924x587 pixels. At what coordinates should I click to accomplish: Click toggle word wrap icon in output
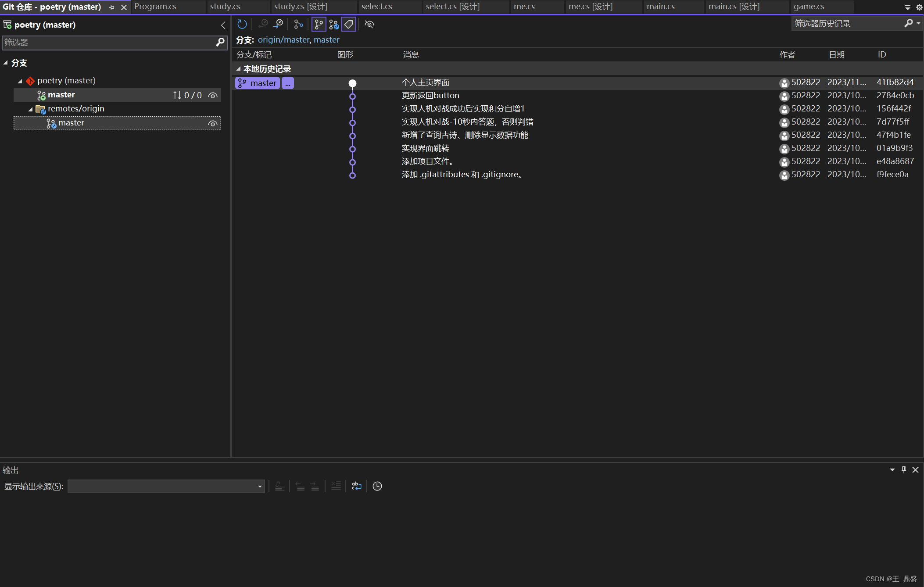point(357,486)
